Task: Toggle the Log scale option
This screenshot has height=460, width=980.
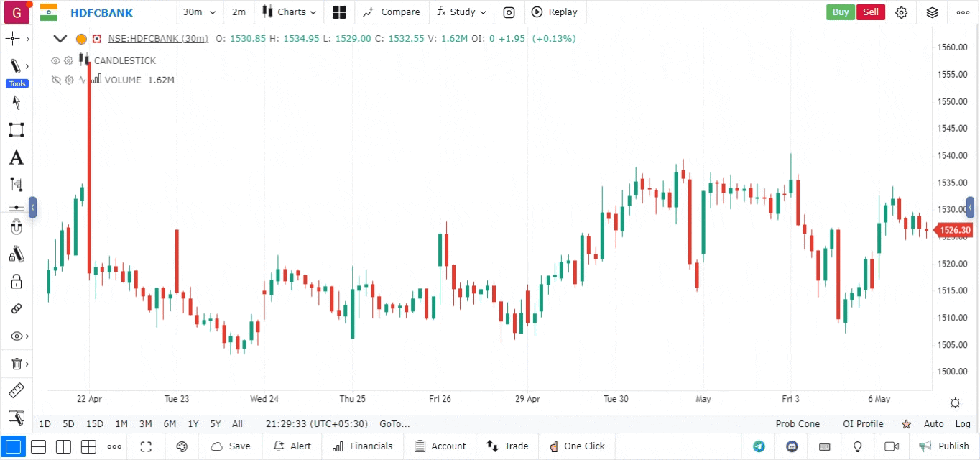Action: click(963, 424)
